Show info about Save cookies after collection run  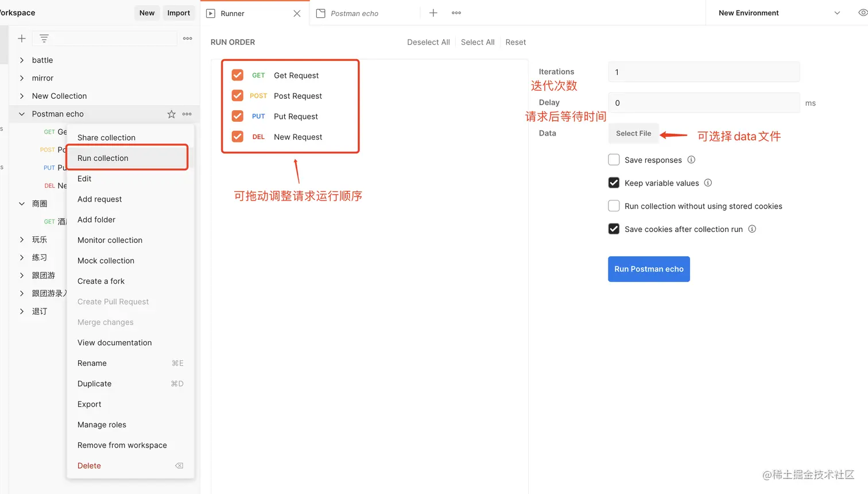pos(752,229)
